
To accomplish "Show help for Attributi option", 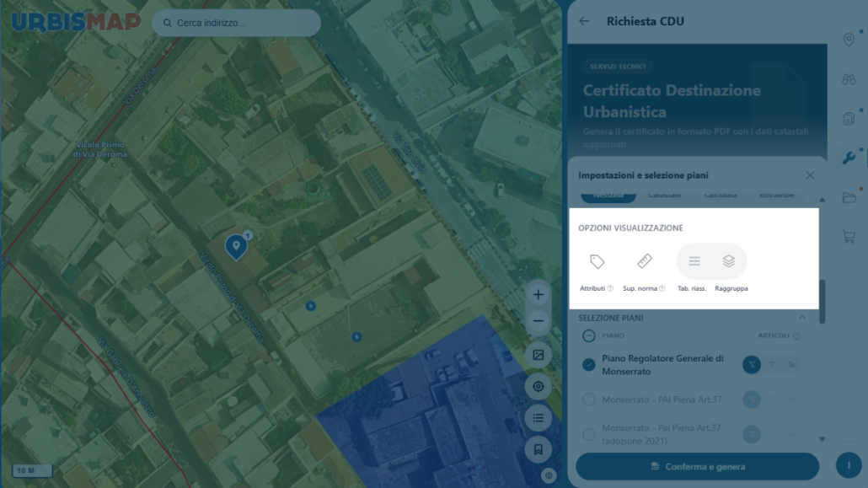I will (x=610, y=288).
